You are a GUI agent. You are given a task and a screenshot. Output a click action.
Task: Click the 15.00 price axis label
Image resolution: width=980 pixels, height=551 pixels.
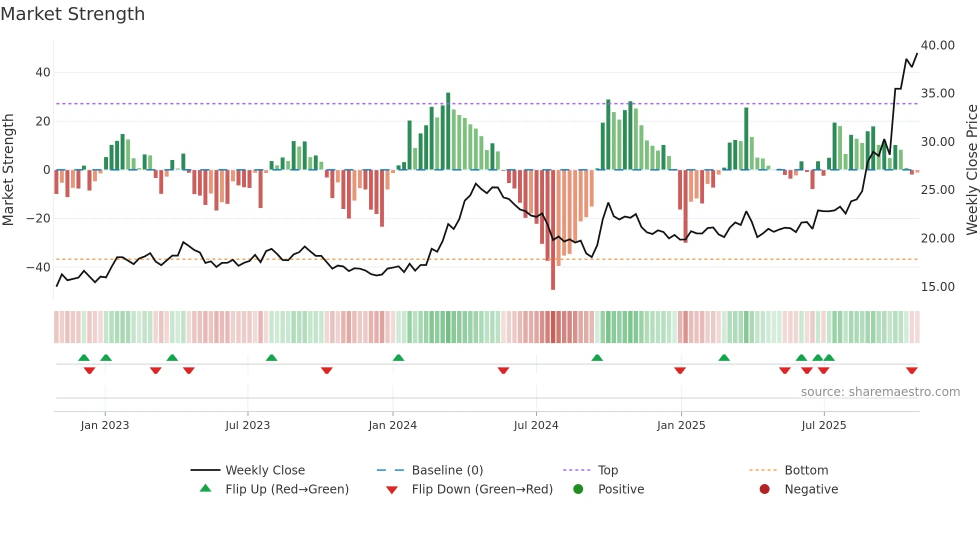click(x=938, y=287)
